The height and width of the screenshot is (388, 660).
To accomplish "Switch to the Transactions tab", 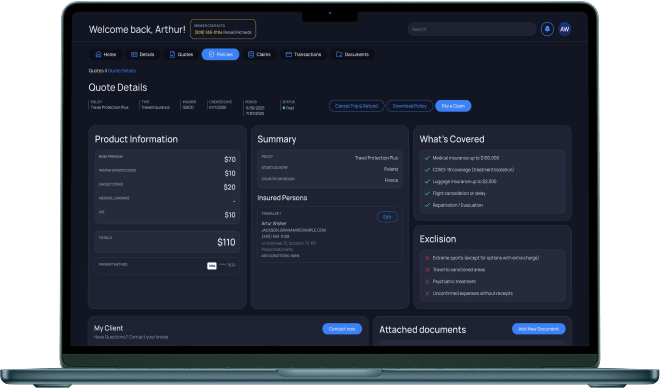I will (x=303, y=54).
